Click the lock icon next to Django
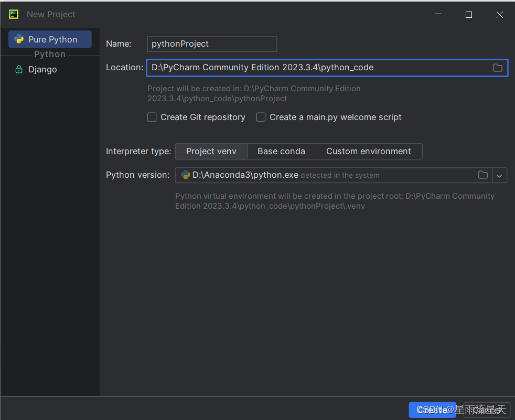Image resolution: width=515 pixels, height=420 pixels. pyautogui.click(x=19, y=69)
